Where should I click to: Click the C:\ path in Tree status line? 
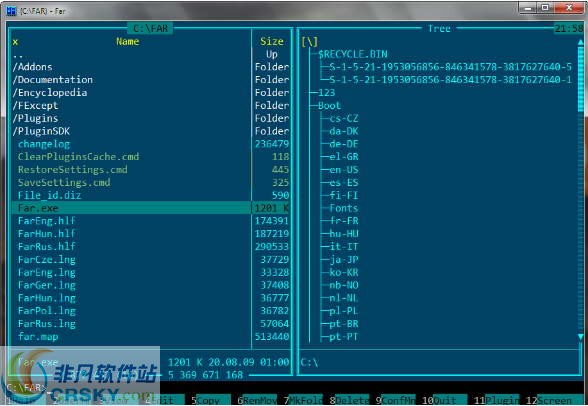tap(309, 362)
